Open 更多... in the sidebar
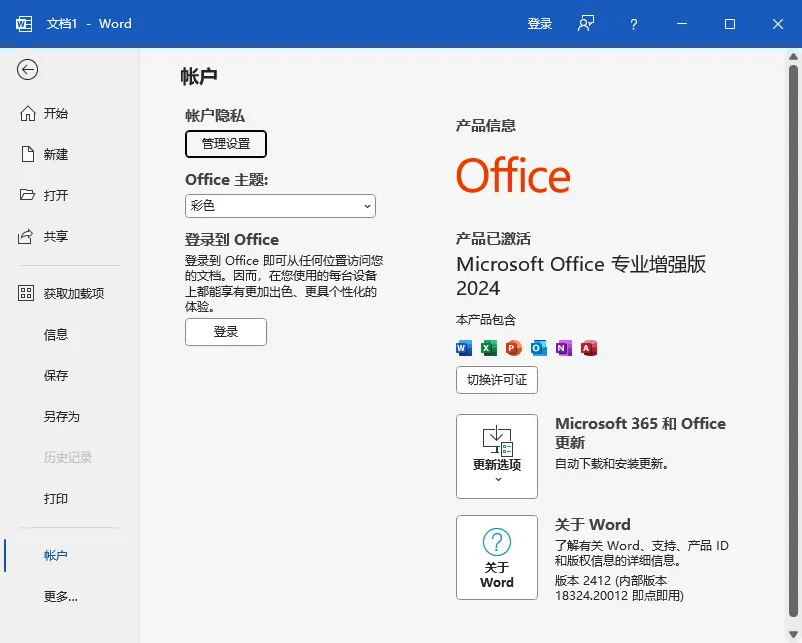This screenshot has height=643, width=802. coord(70,596)
